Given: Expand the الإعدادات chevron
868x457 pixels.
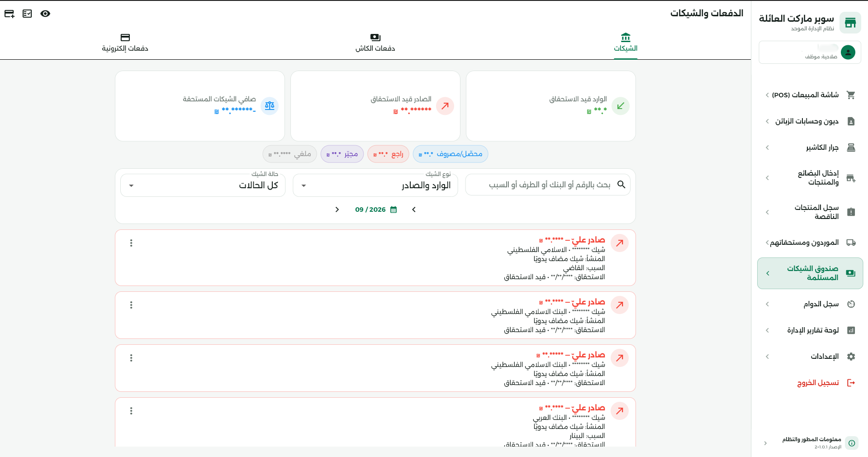Looking at the screenshot, I should pyautogui.click(x=767, y=357).
